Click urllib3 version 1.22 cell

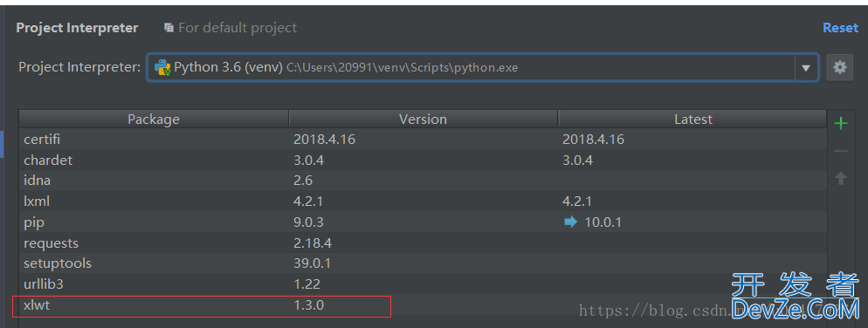(307, 284)
